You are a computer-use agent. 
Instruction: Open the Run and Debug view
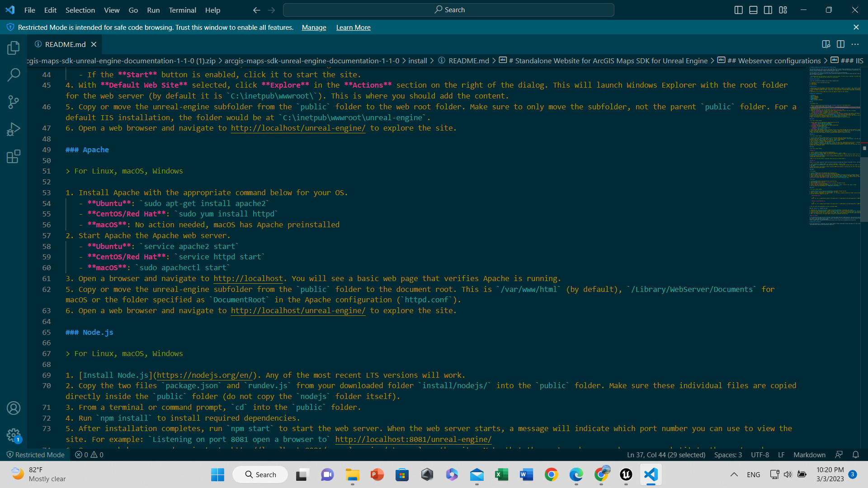click(14, 130)
